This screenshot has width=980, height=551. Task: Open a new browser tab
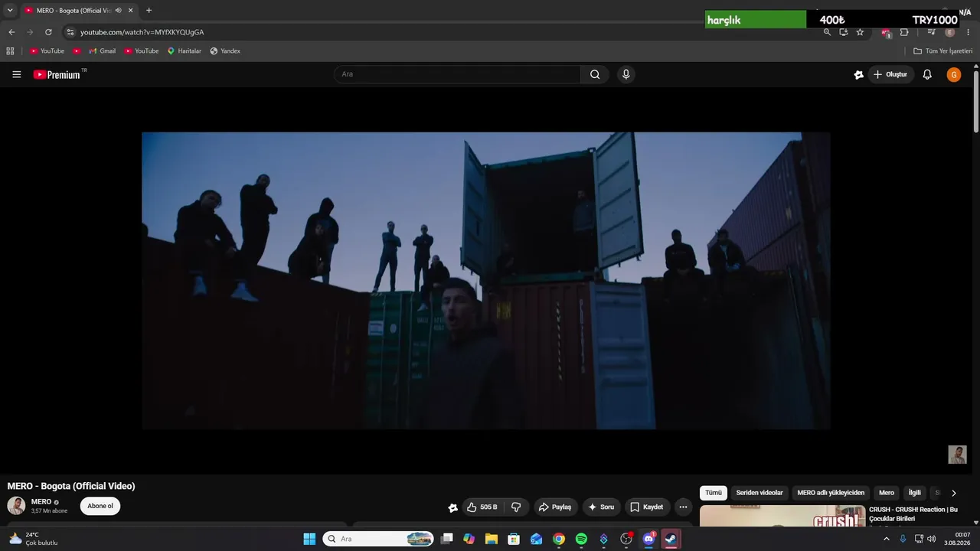click(x=149, y=11)
